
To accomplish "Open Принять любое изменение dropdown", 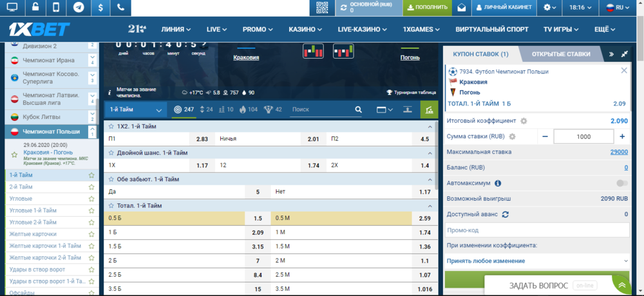I will pos(537,261).
